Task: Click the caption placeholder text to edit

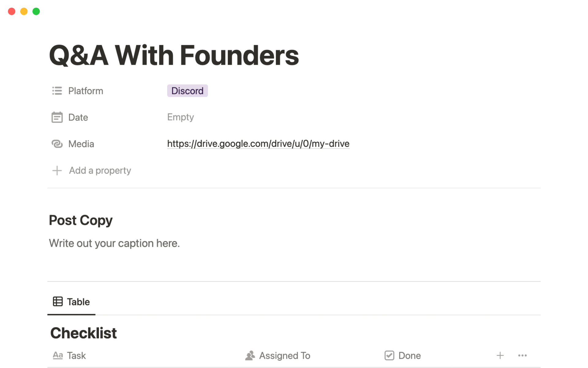Action: click(x=114, y=243)
